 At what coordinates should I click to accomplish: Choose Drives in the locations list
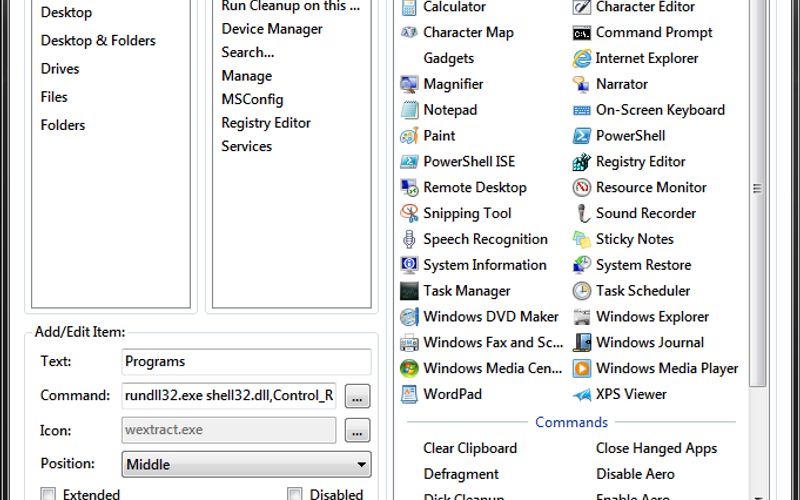pyautogui.click(x=60, y=68)
